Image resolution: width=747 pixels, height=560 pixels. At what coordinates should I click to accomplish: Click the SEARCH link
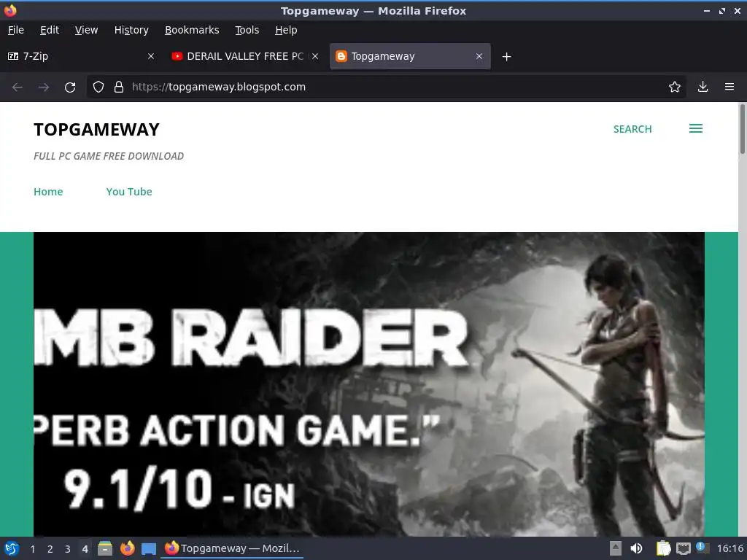click(x=632, y=129)
